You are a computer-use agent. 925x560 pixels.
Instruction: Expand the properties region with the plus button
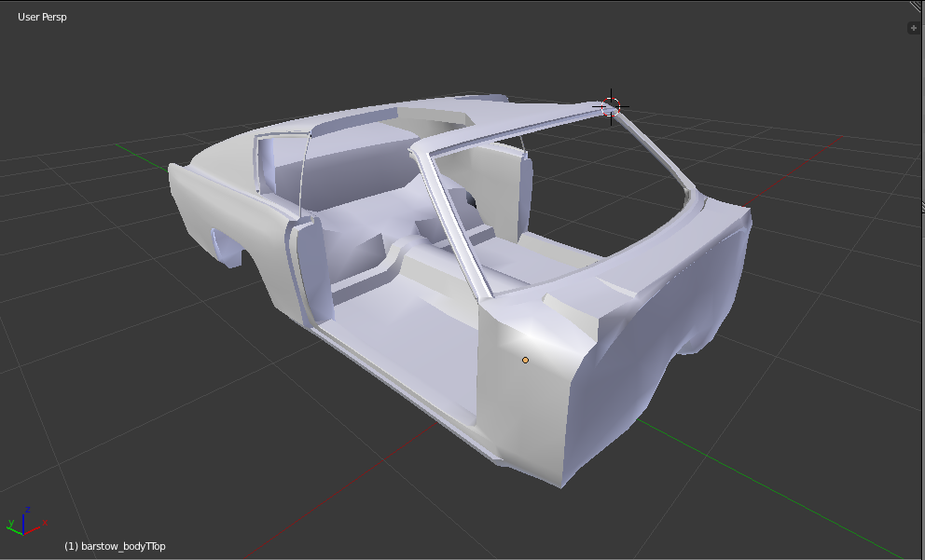point(913,28)
